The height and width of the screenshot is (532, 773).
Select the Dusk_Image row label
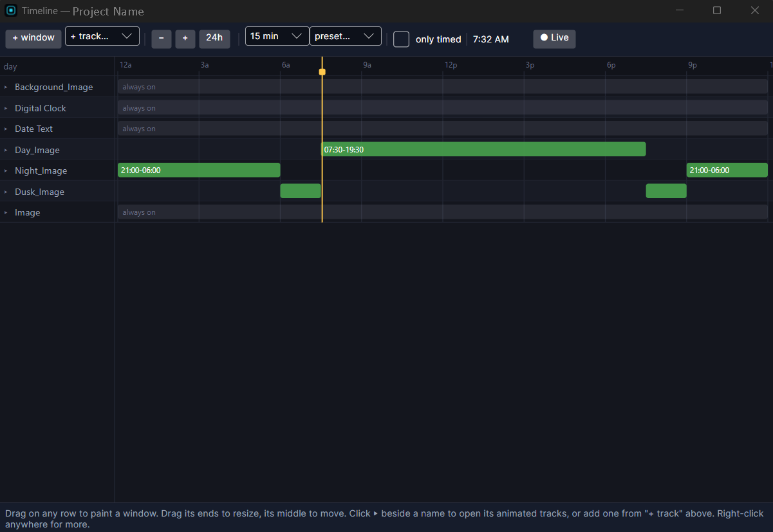click(x=40, y=192)
